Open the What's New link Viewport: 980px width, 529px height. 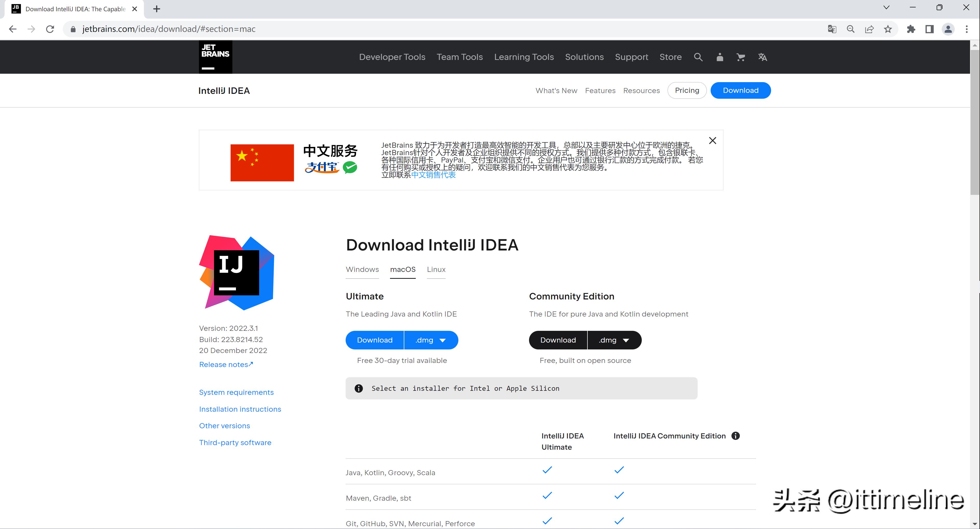[x=556, y=91]
